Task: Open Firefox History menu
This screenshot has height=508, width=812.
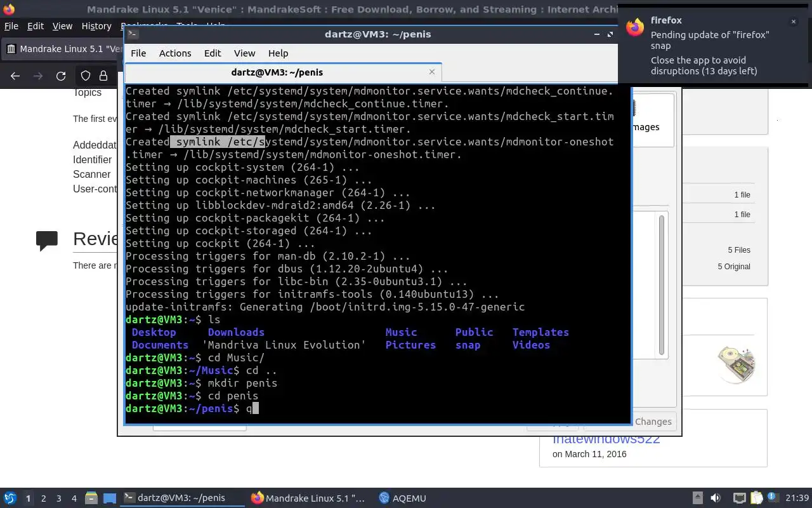Action: coord(96,26)
